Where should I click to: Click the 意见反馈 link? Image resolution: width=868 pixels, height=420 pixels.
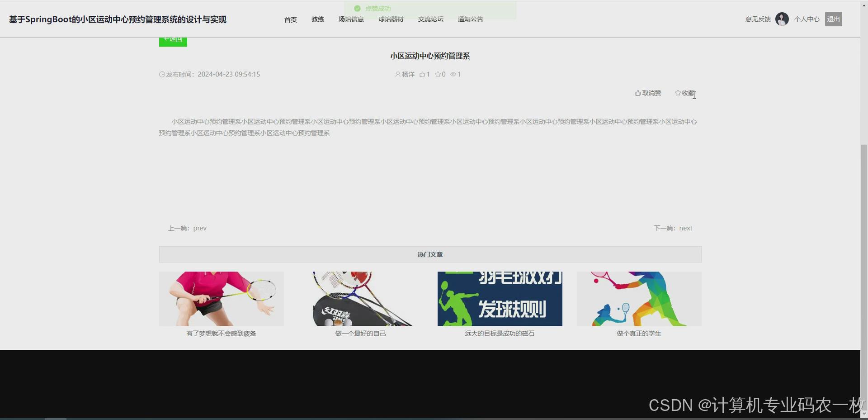click(758, 19)
